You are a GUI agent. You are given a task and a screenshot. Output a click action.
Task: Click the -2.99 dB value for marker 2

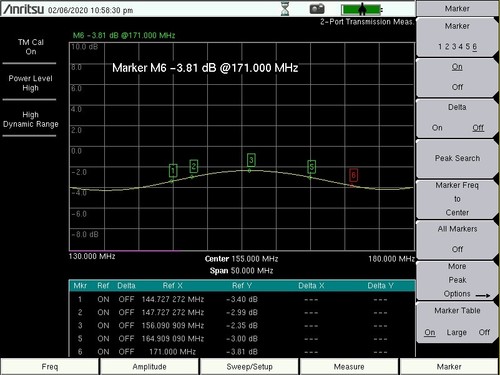pyautogui.click(x=242, y=312)
